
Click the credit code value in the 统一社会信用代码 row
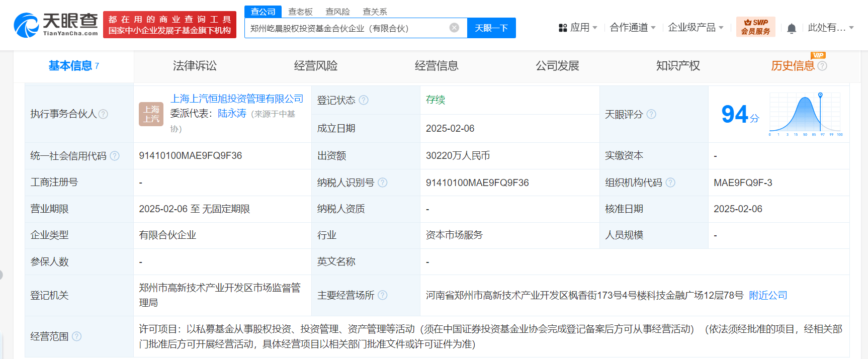[x=191, y=156]
